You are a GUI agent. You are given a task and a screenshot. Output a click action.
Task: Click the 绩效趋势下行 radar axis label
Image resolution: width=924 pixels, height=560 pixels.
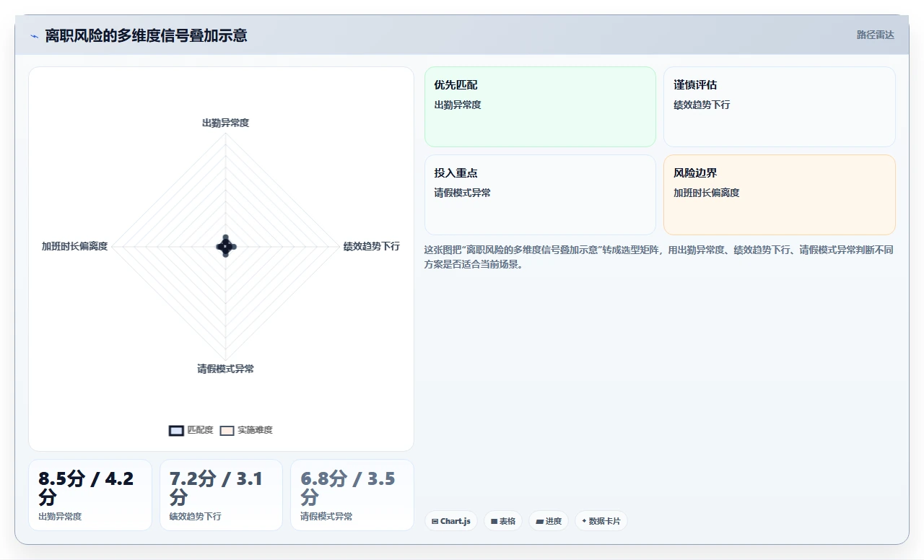tap(371, 246)
